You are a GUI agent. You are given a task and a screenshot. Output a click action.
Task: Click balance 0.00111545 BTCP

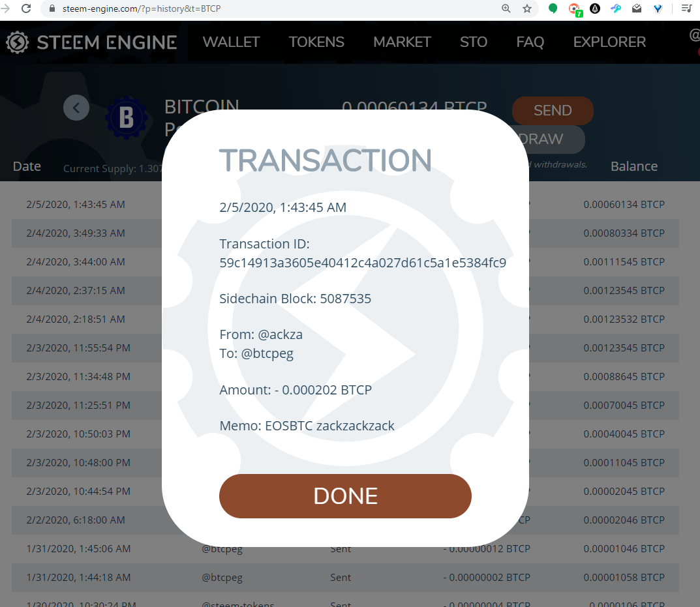click(624, 261)
